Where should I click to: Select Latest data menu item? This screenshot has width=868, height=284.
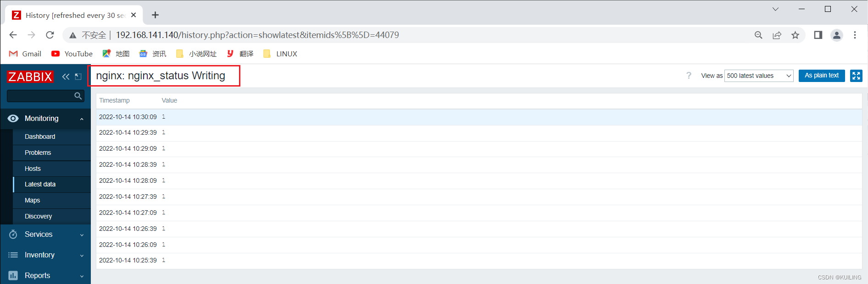(52, 184)
